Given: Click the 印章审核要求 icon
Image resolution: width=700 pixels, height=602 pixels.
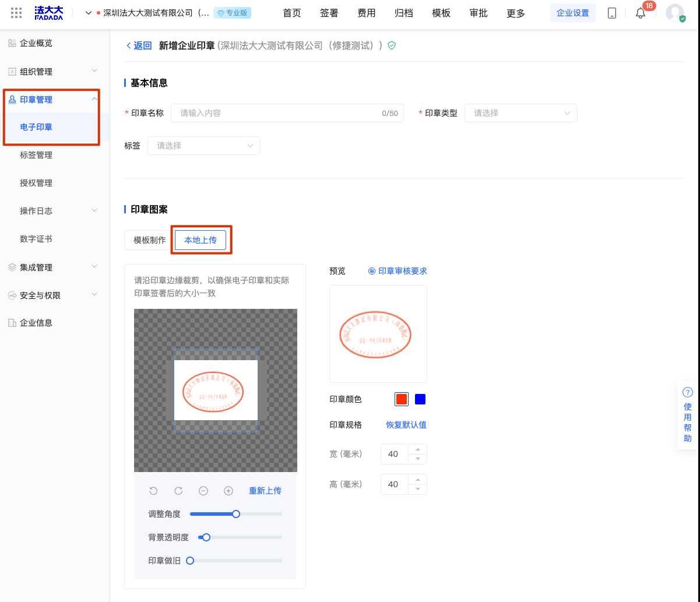Looking at the screenshot, I should [372, 271].
